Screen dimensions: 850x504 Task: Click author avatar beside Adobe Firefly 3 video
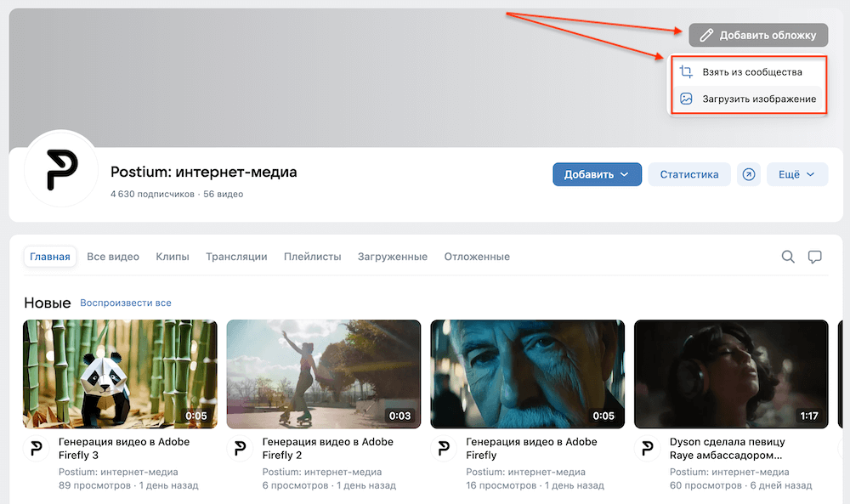tap(37, 448)
